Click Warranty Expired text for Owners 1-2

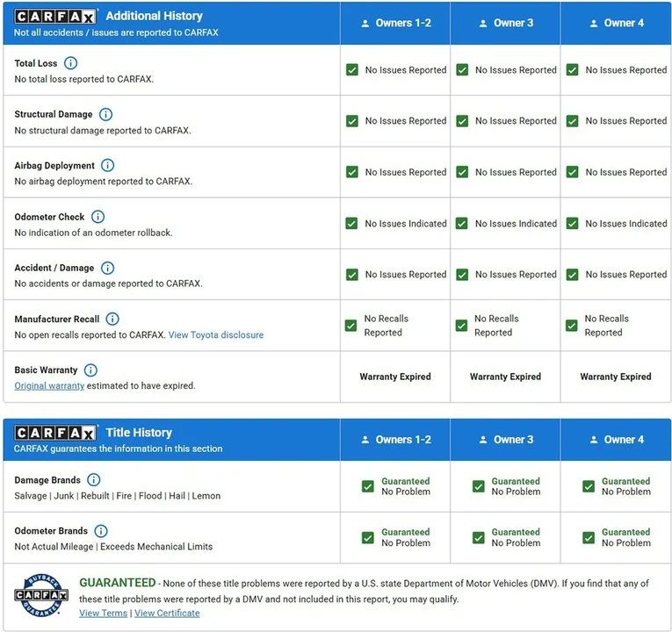click(395, 377)
